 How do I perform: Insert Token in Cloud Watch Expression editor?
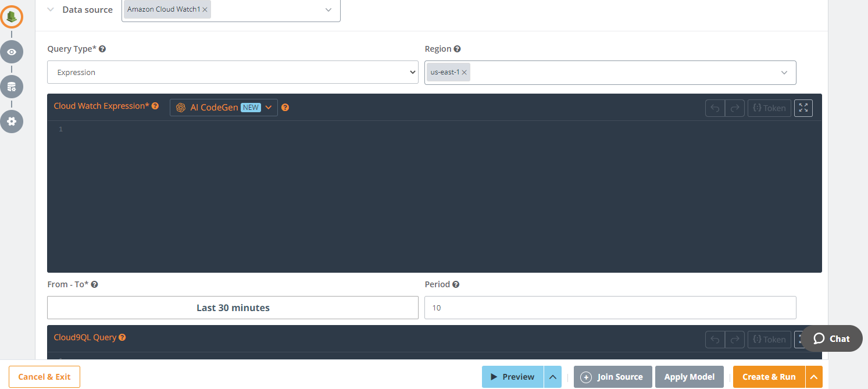[x=769, y=108]
